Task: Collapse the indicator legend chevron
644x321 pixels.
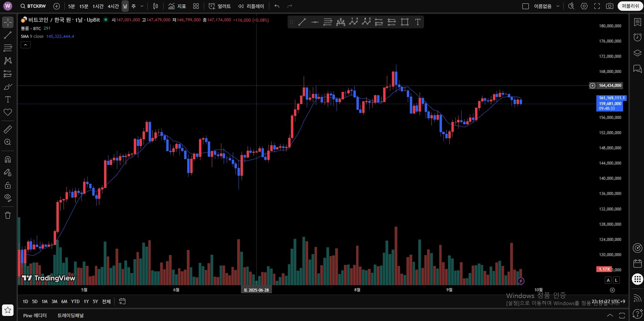Action: (25, 45)
